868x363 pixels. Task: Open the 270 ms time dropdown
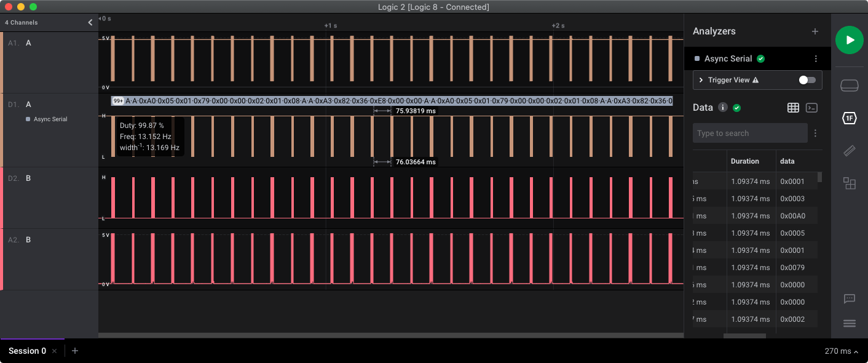pos(842,351)
